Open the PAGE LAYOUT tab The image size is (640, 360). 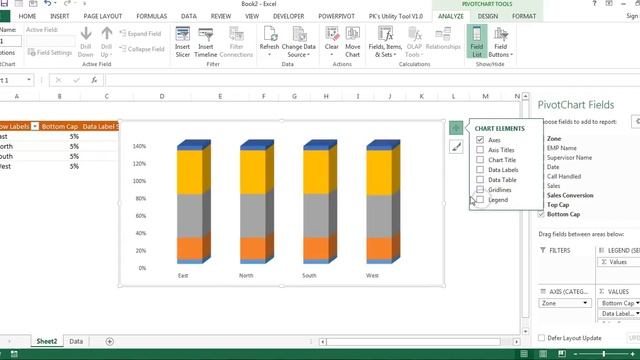[103, 16]
